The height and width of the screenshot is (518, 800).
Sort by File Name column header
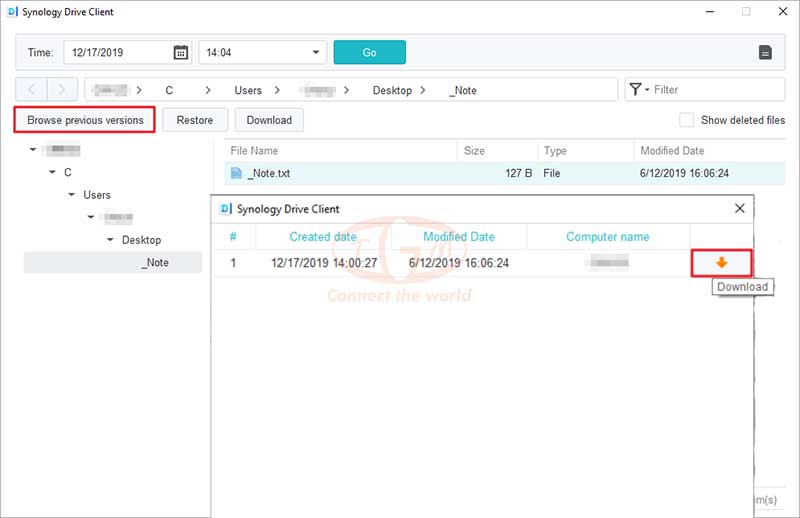[340, 151]
